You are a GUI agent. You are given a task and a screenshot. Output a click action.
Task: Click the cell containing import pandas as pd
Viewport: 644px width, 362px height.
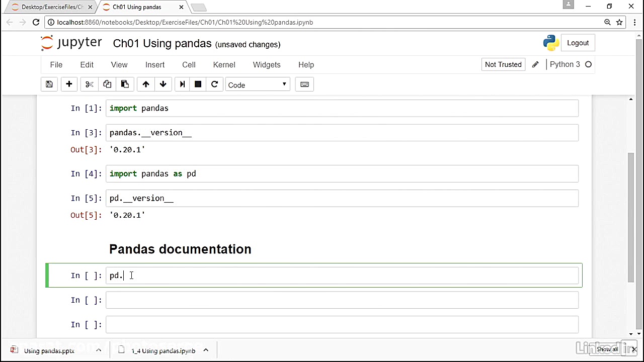pyautogui.click(x=342, y=173)
